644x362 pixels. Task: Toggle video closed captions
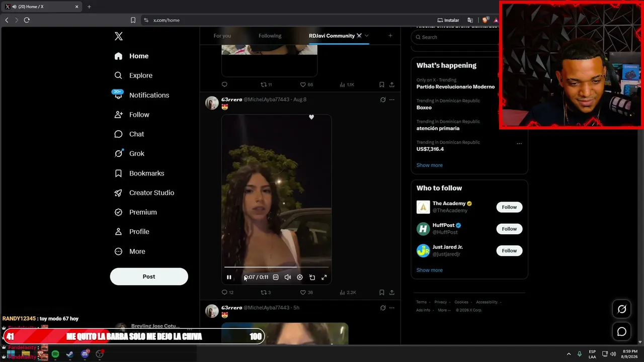pos(276,277)
